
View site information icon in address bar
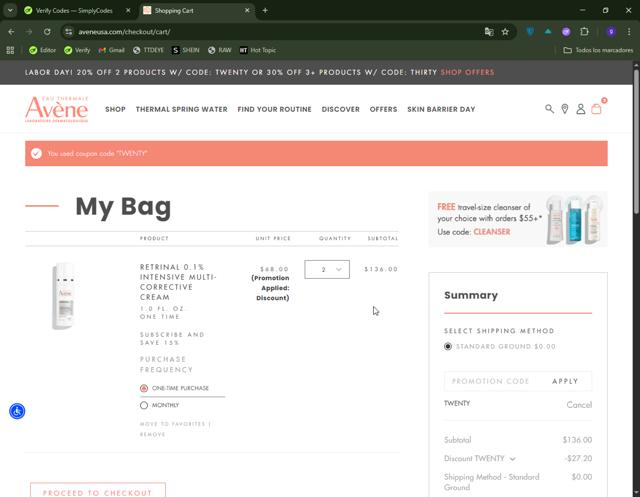tap(69, 31)
